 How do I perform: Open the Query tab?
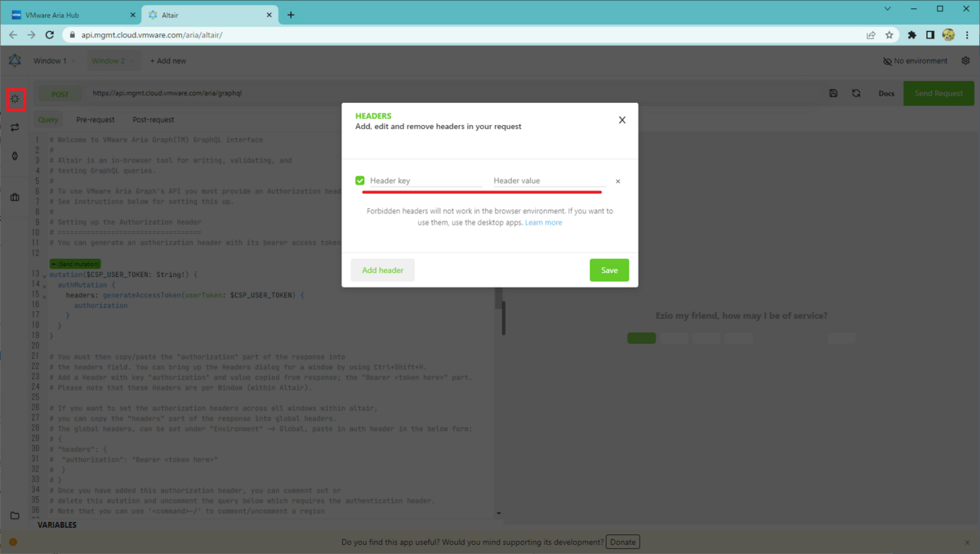tap(48, 119)
